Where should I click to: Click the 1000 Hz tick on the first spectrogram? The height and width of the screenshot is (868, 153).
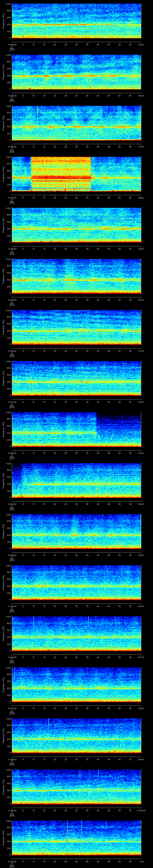8,4
